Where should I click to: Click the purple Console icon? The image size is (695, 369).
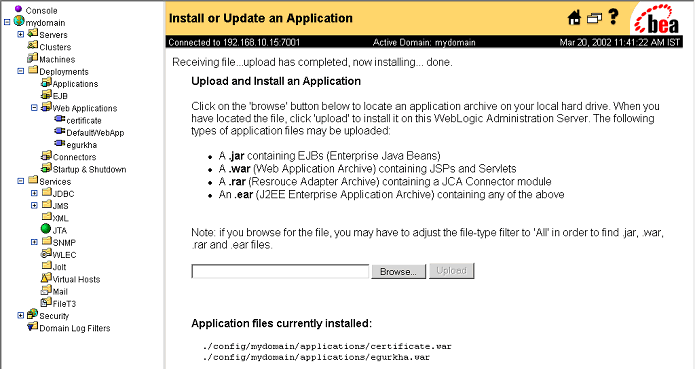(18, 9)
